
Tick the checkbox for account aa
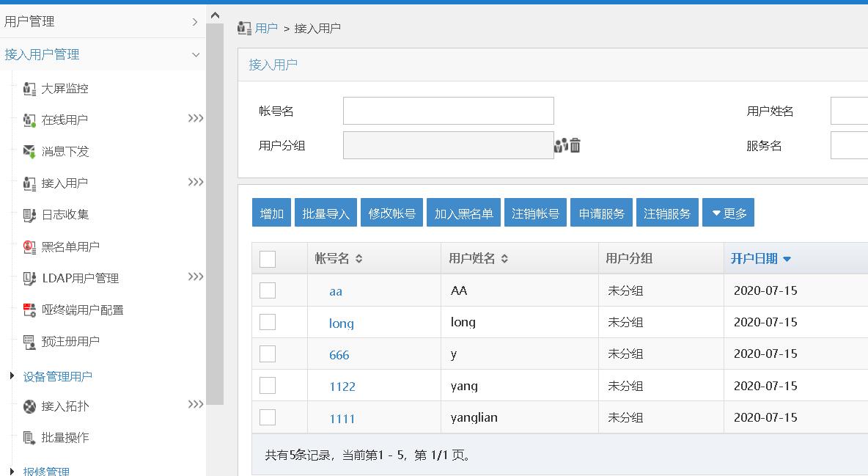point(268,290)
